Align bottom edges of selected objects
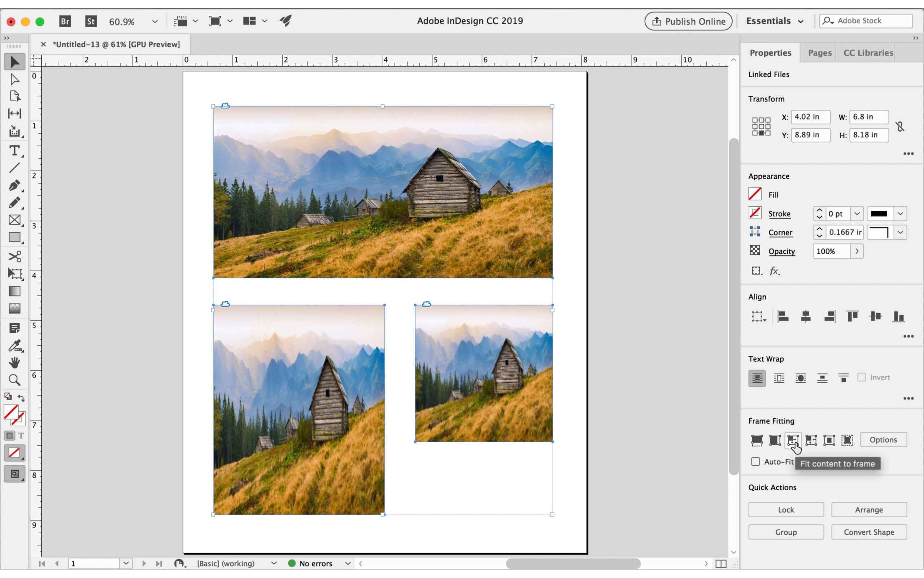The height and width of the screenshot is (578, 924). 898,316
